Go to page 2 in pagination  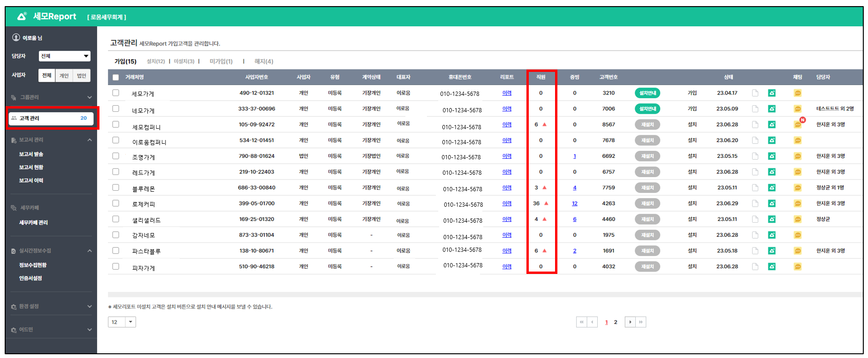click(616, 322)
